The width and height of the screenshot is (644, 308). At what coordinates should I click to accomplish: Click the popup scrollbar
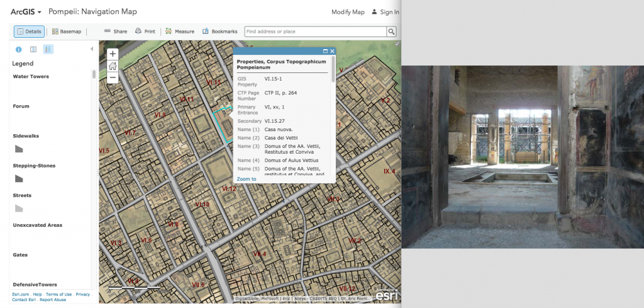(x=333, y=70)
